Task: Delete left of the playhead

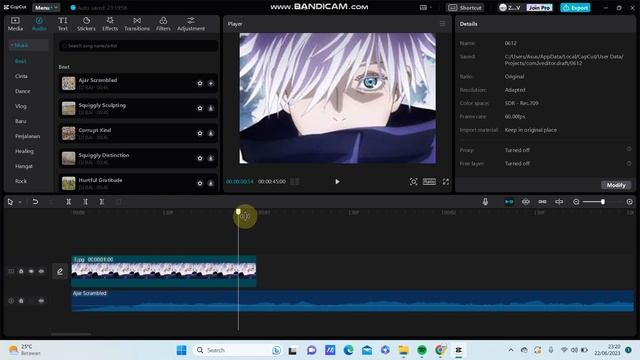Action: pos(85,202)
